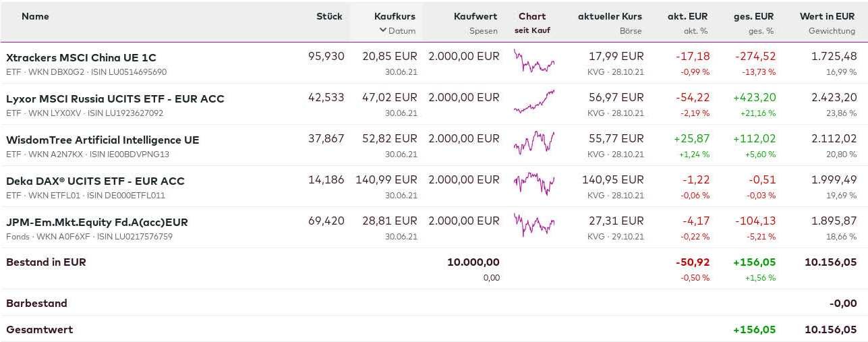The image size is (868, 342).
Task: Sort positions by Name column header
Action: click(35, 16)
